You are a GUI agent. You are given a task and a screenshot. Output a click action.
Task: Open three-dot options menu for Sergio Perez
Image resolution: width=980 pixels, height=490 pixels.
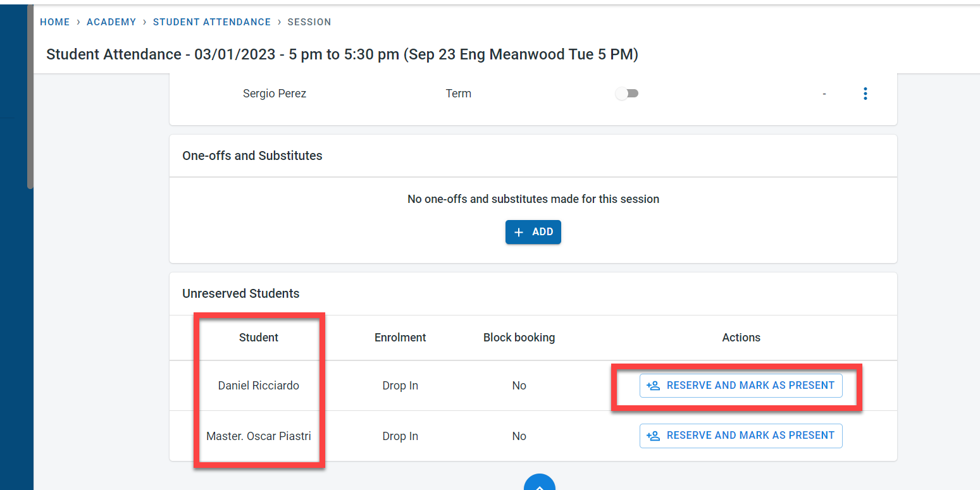(865, 94)
